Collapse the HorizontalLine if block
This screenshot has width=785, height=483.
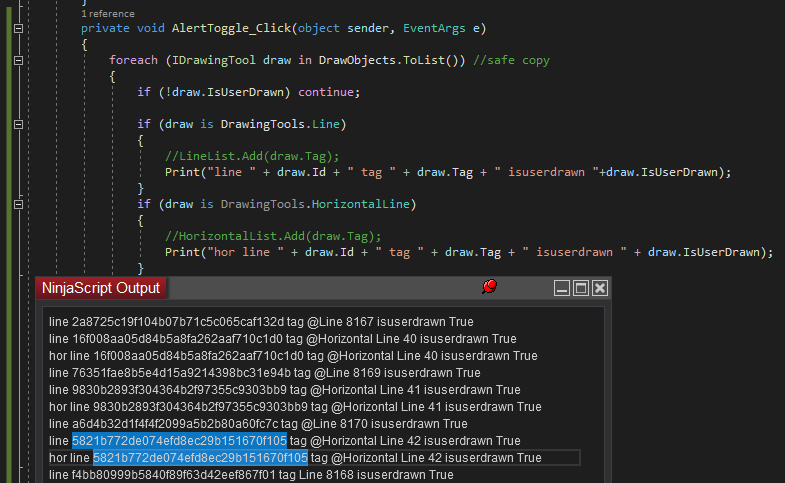point(19,204)
